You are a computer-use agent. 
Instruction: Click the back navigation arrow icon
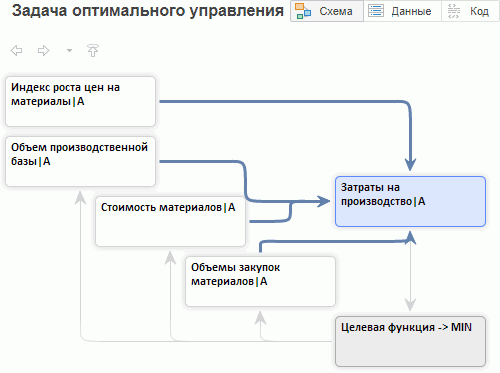tap(16, 51)
